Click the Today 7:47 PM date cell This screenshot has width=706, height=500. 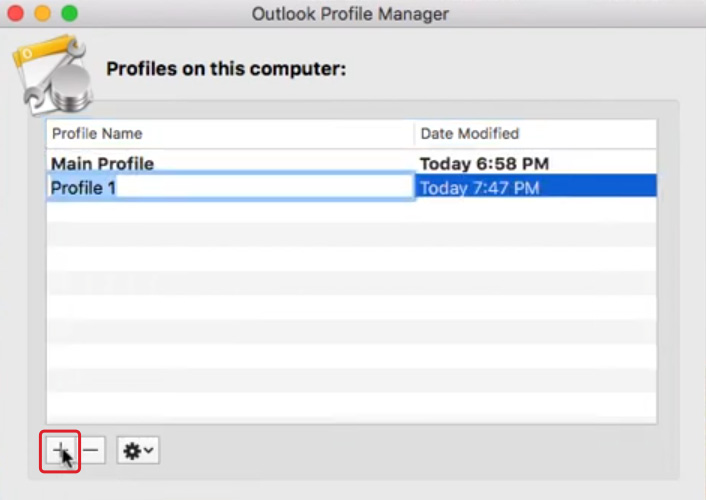535,186
